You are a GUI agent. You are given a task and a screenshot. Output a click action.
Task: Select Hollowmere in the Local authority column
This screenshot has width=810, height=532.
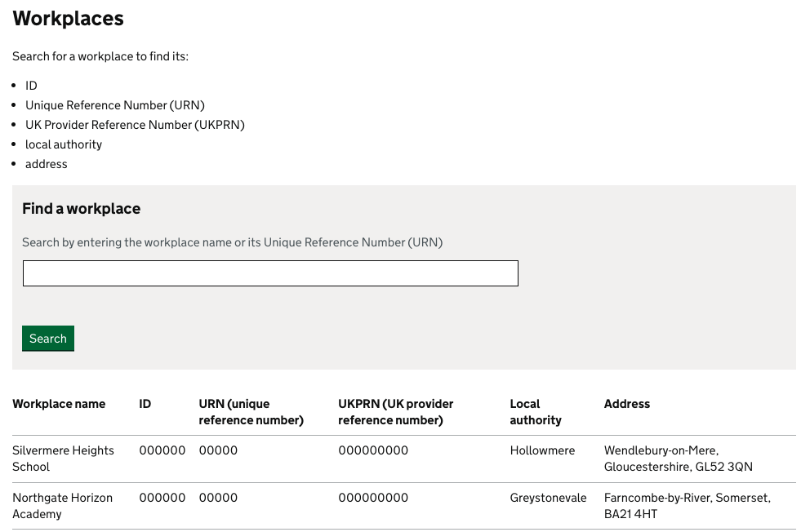(x=542, y=450)
